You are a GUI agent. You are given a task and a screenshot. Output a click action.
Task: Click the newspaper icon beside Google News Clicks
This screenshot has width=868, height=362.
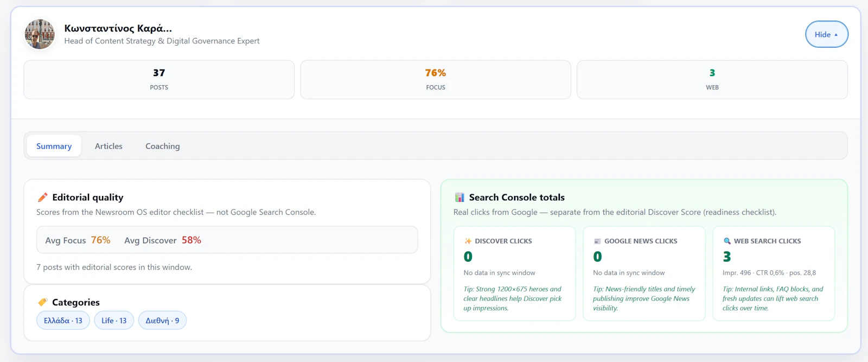pos(597,241)
